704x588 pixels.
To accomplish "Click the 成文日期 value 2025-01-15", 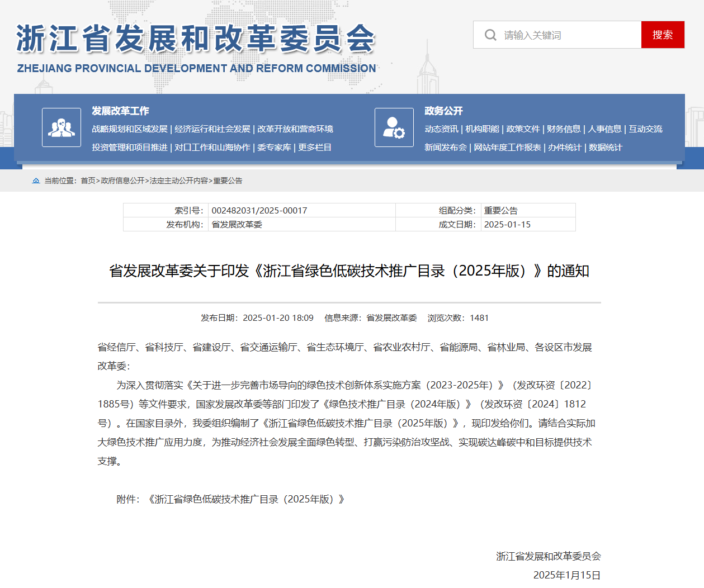I will click(x=507, y=225).
